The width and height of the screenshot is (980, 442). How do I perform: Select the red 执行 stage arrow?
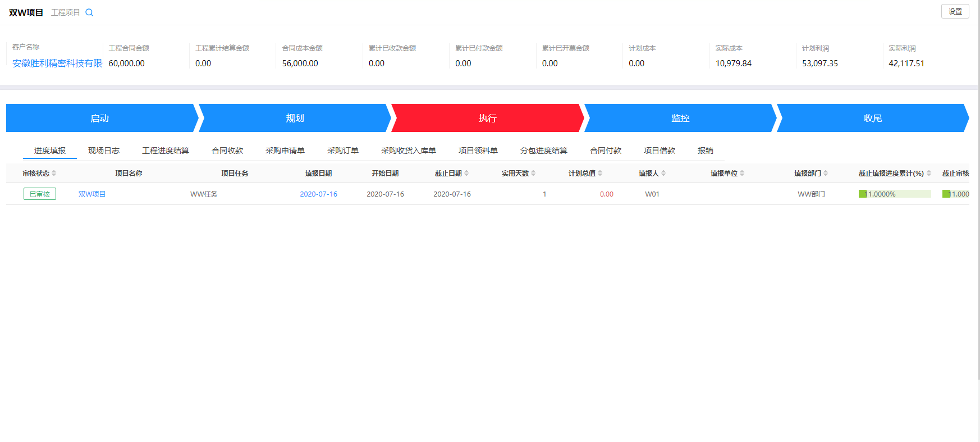coord(487,118)
